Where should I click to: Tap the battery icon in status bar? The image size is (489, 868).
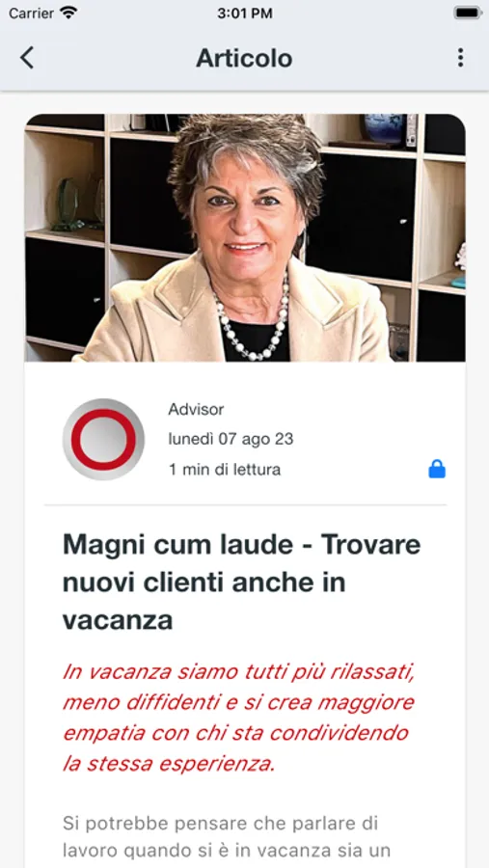pyautogui.click(x=468, y=13)
